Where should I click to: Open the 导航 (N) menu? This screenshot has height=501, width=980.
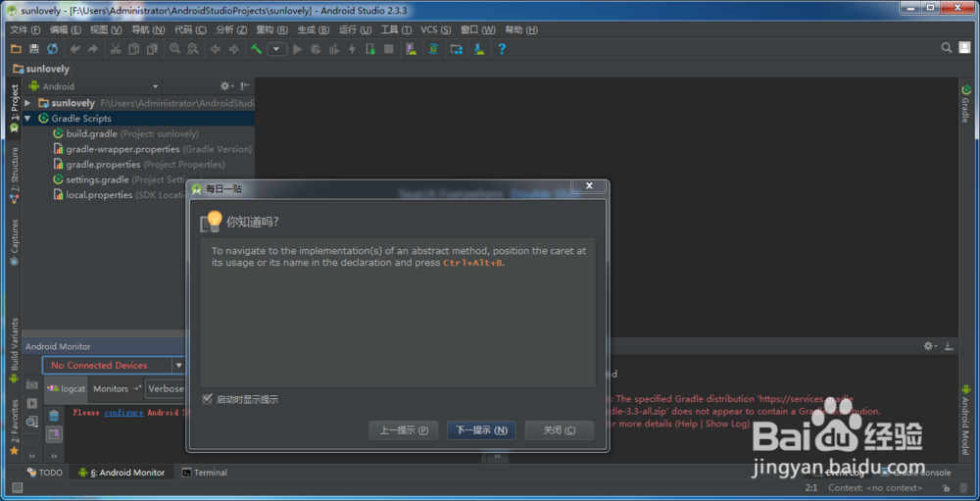[148, 30]
